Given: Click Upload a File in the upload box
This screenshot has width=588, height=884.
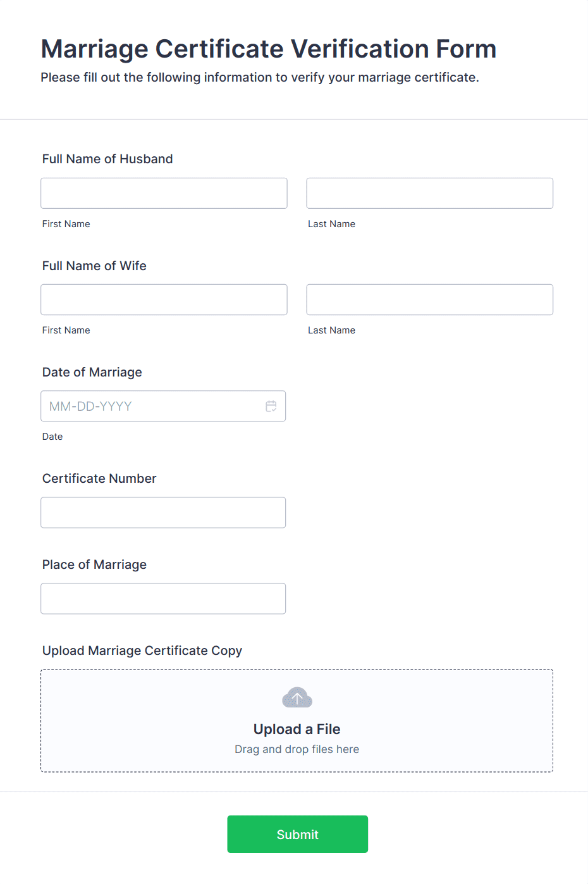Looking at the screenshot, I should [297, 728].
